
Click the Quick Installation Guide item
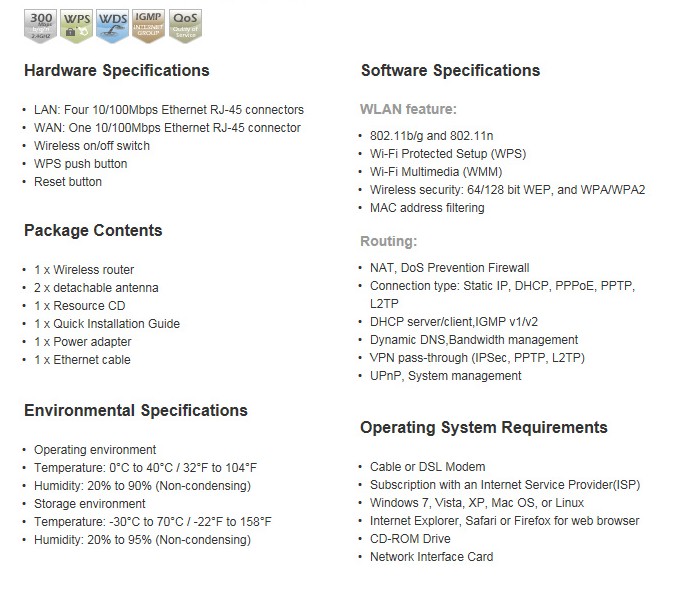click(x=107, y=324)
